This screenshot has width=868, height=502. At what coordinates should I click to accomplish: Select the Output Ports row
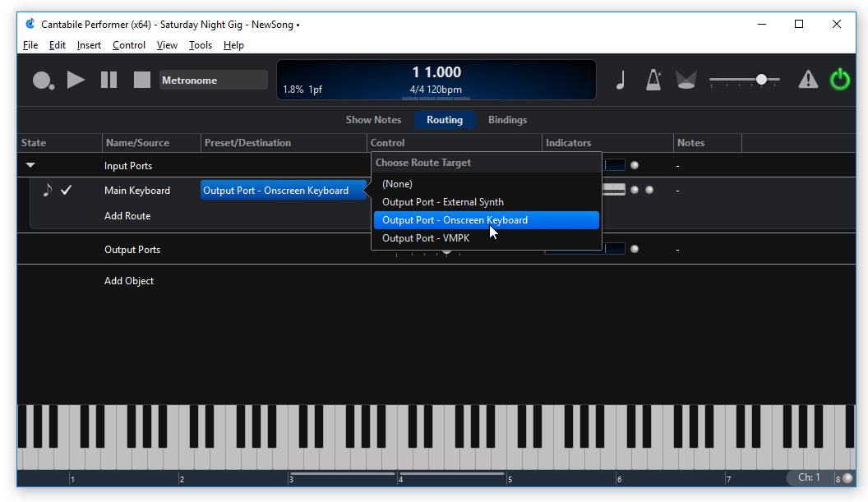tap(132, 250)
